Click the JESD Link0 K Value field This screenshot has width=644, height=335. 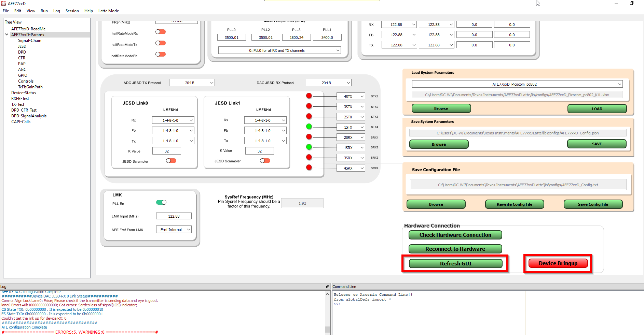[166, 151]
